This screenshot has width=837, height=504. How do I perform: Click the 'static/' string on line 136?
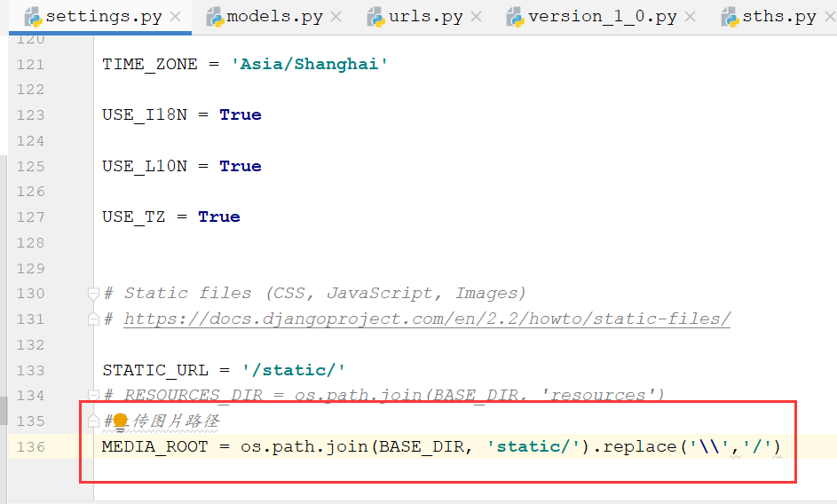(x=533, y=447)
